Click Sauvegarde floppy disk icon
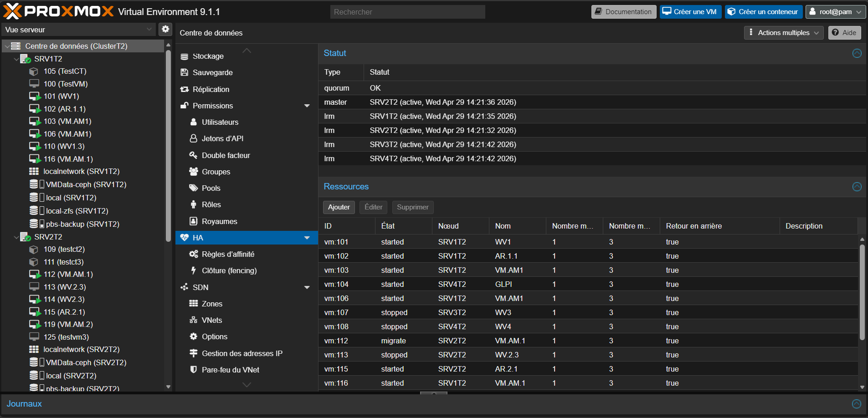The width and height of the screenshot is (868, 418). 185,72
